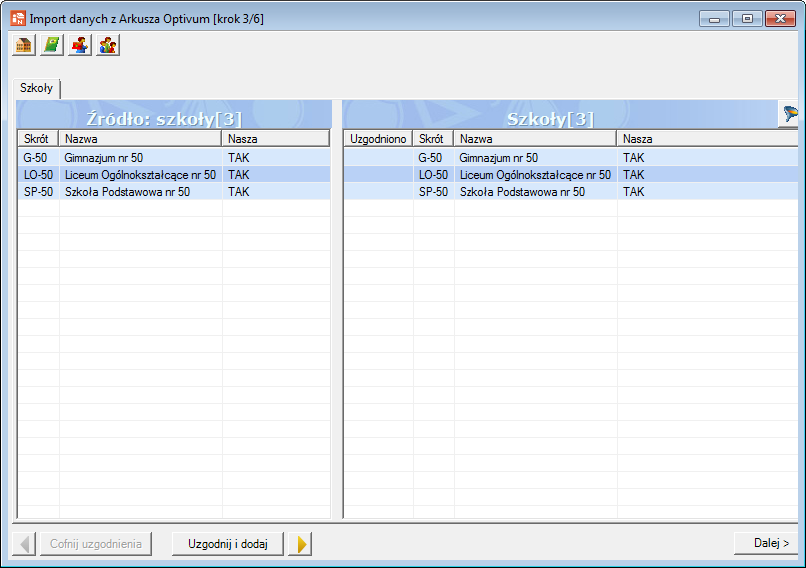This screenshot has height=568, width=806.
Task: Click TAK in source Liceum row
Action: pyautogui.click(x=239, y=175)
